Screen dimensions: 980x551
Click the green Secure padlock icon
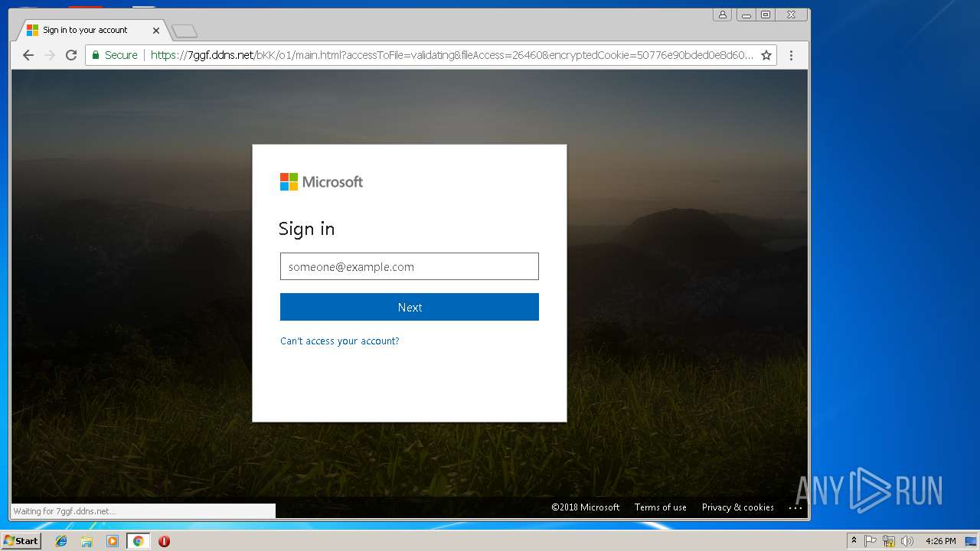click(96, 55)
